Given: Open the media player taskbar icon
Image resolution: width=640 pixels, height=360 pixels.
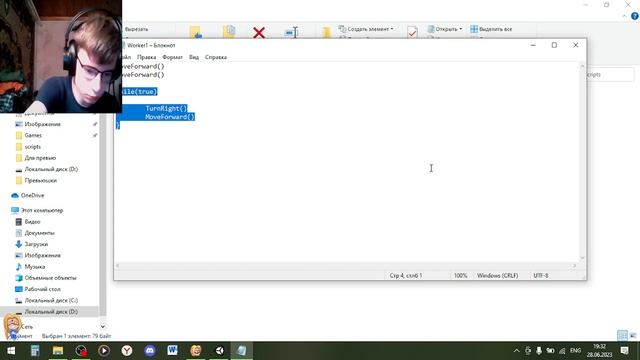Looking at the screenshot, I should pyautogui.click(x=104, y=351).
